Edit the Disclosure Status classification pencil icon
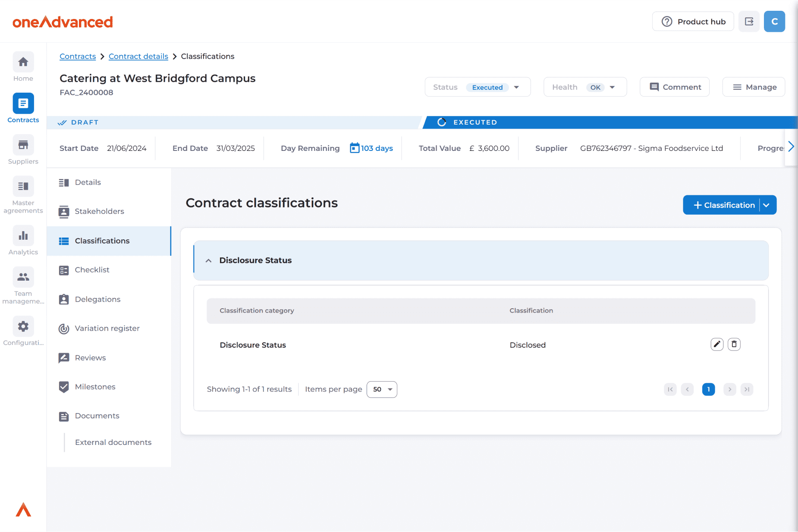This screenshot has height=532, width=798. point(716,344)
